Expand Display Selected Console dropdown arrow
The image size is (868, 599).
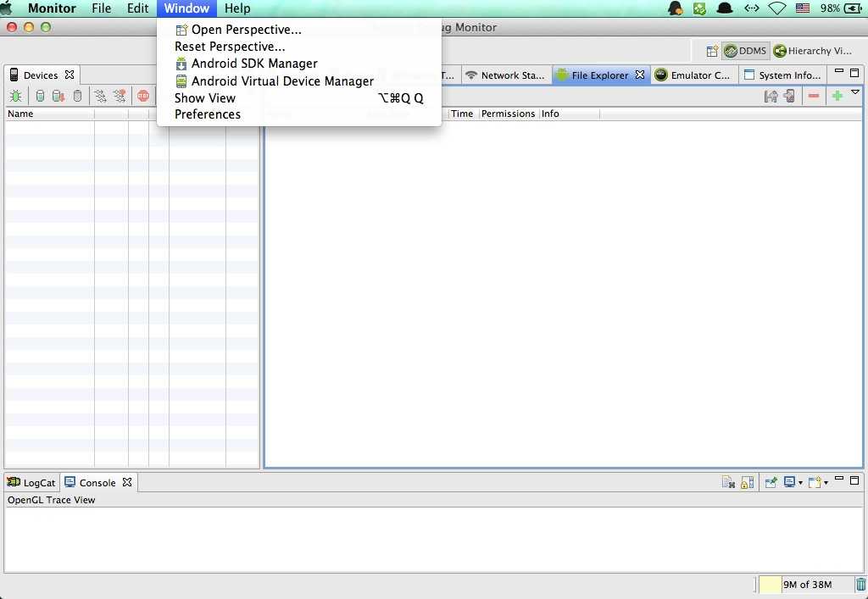[x=800, y=483]
